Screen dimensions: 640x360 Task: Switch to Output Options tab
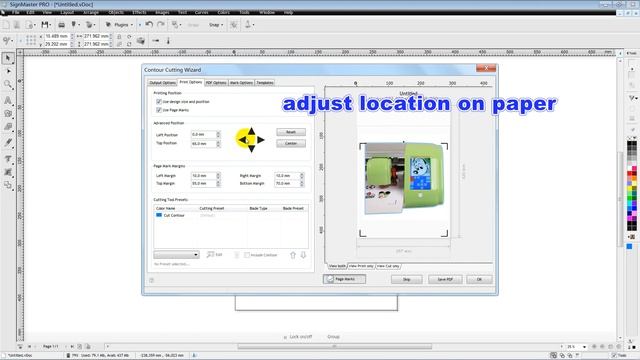[162, 83]
